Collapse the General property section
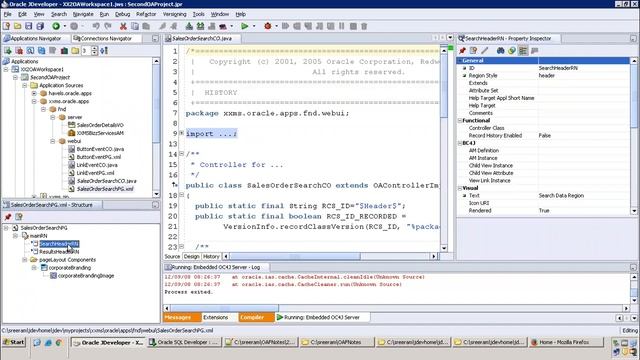 [x=460, y=60]
